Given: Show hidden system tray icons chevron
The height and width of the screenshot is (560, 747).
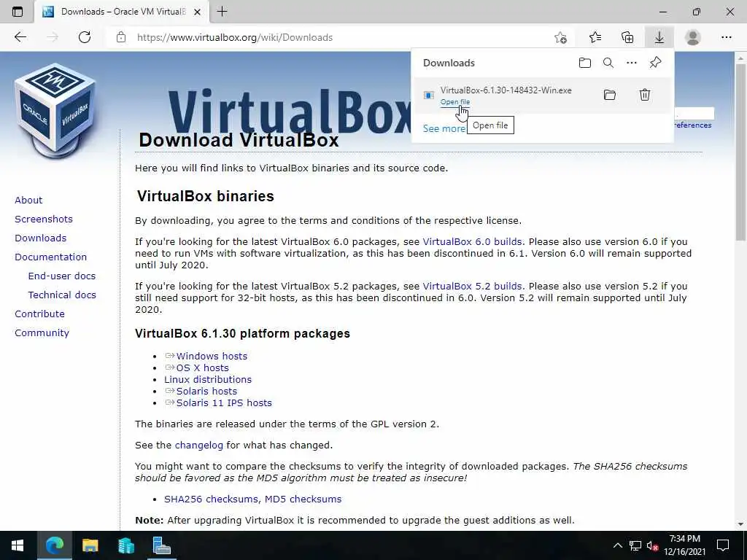Looking at the screenshot, I should [x=617, y=545].
